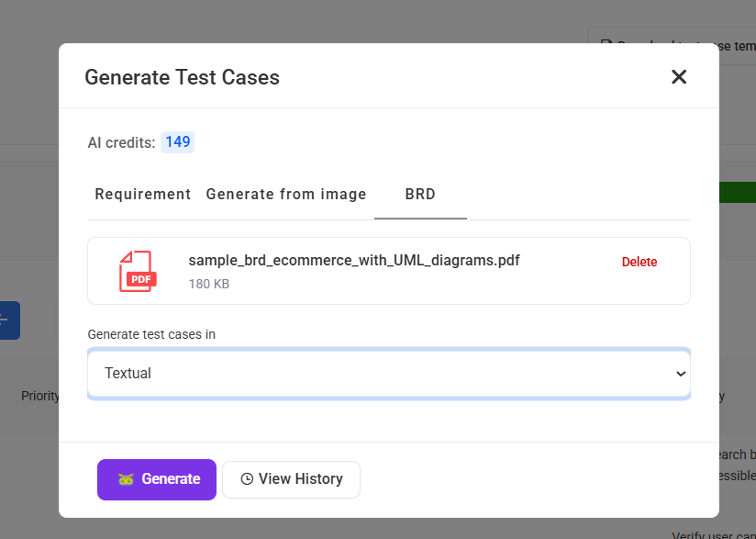Click the Generate Test Cases dialog title
Viewport: 756px width, 539px height.
(182, 77)
